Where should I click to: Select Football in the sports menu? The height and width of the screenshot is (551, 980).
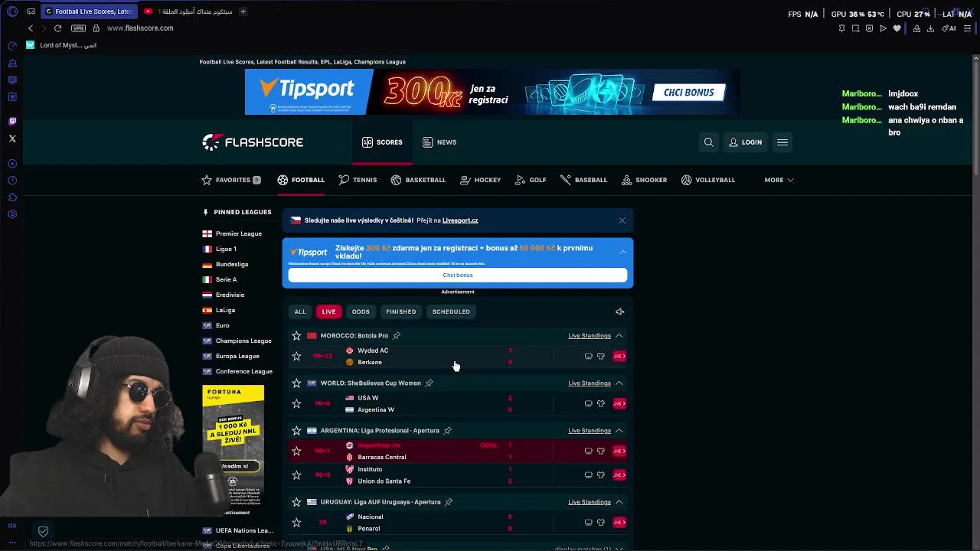click(301, 180)
